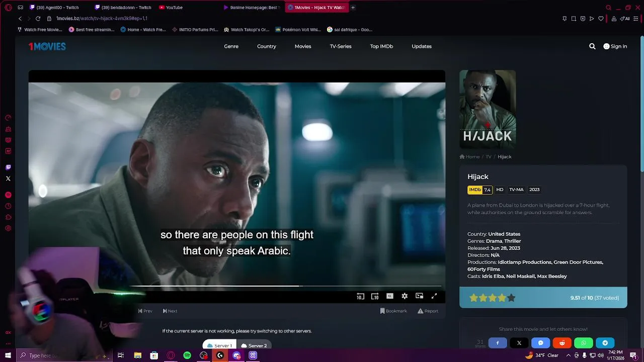The width and height of the screenshot is (644, 362).
Task: Share via Messenger
Action: [x=541, y=343]
